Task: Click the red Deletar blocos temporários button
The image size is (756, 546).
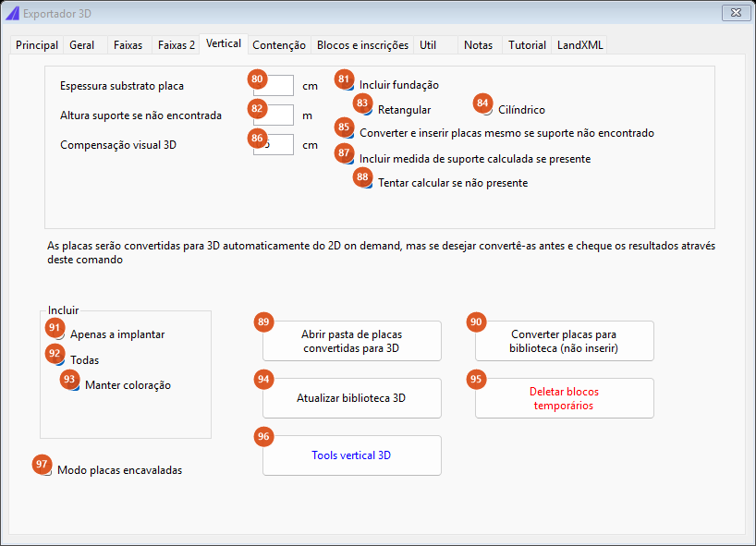Action: (x=565, y=398)
